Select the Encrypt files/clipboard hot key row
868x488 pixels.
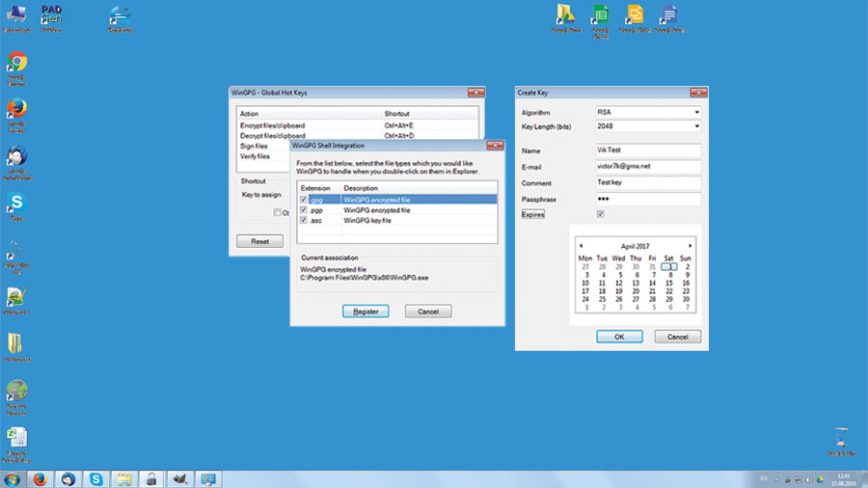[358, 125]
